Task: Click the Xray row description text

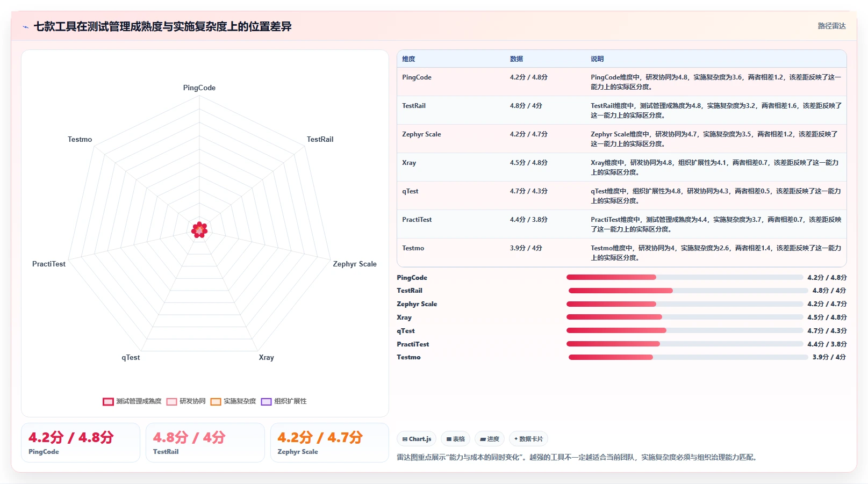Action: pos(715,168)
